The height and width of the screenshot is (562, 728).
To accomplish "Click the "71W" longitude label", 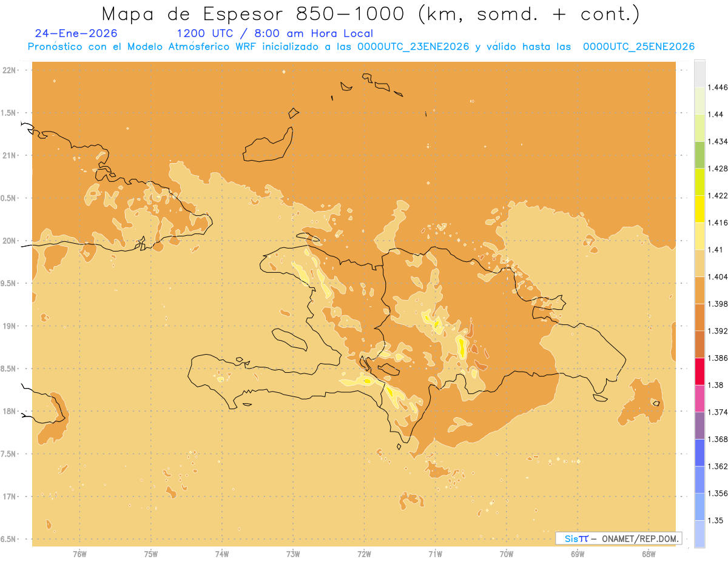I will click(435, 554).
